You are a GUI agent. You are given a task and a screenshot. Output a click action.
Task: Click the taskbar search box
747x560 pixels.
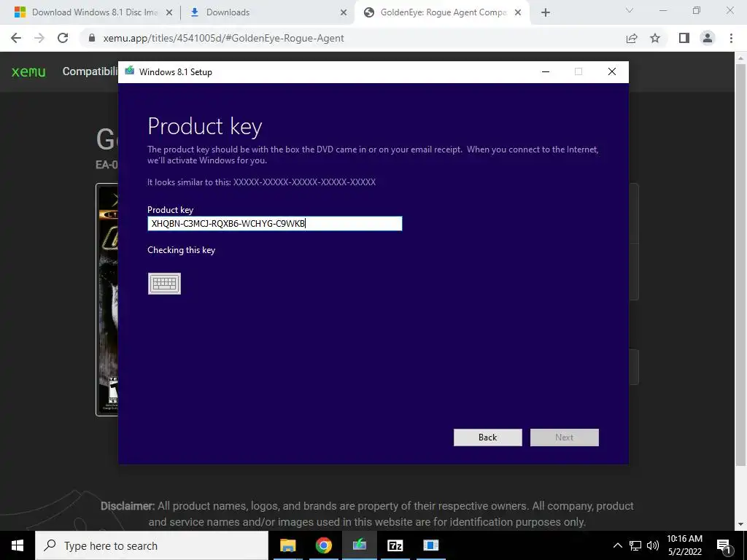click(x=152, y=545)
